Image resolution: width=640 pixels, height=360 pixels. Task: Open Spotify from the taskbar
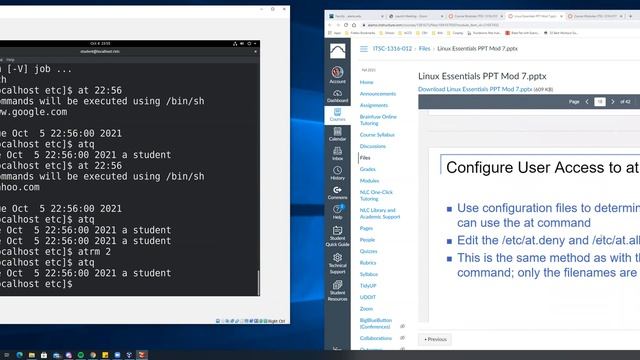81,355
